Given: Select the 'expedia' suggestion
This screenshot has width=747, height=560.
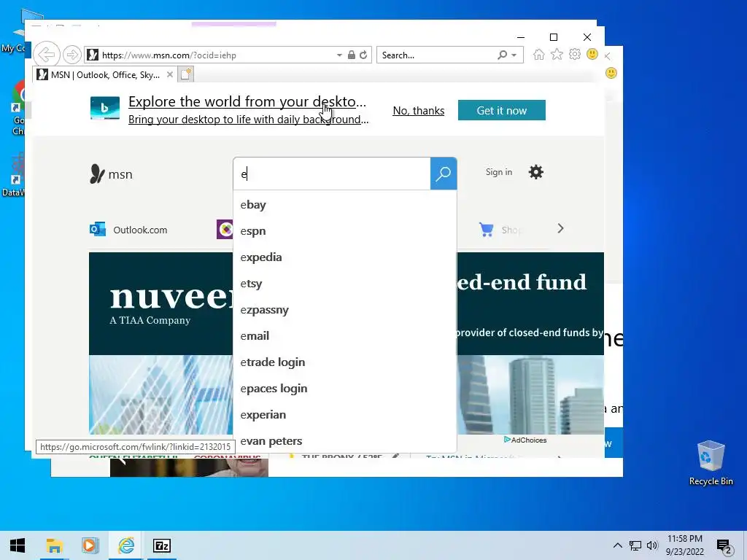Looking at the screenshot, I should coord(345,257).
